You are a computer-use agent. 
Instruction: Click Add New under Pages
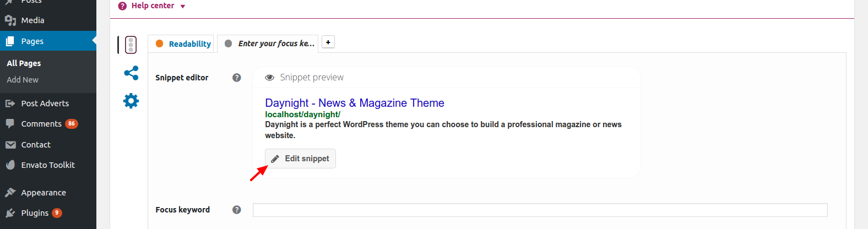click(23, 80)
